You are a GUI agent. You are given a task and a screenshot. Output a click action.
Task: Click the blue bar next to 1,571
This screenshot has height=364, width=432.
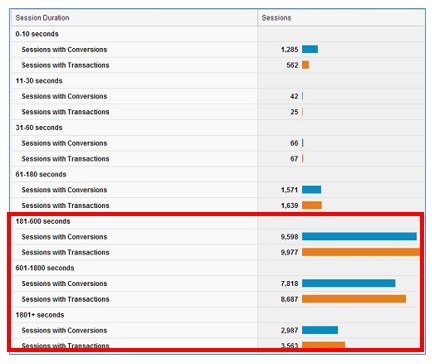click(312, 190)
